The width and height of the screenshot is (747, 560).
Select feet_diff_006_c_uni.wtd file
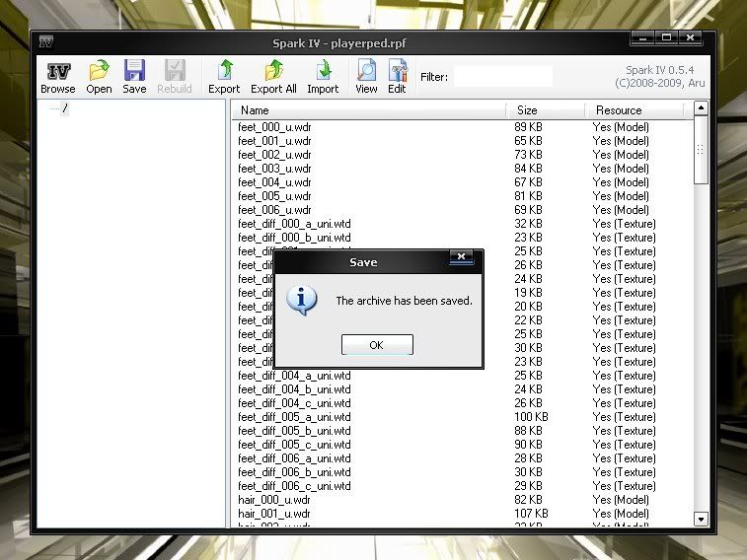294,486
